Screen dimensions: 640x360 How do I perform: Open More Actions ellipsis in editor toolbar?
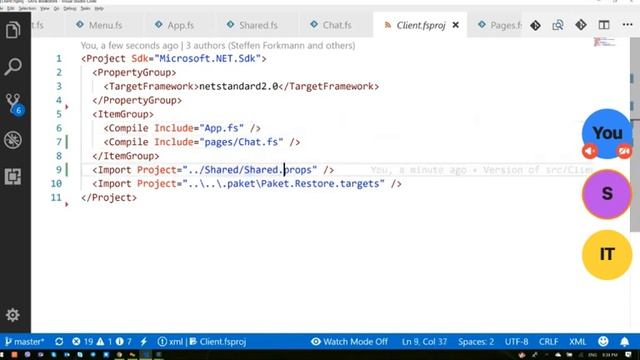pos(627,25)
